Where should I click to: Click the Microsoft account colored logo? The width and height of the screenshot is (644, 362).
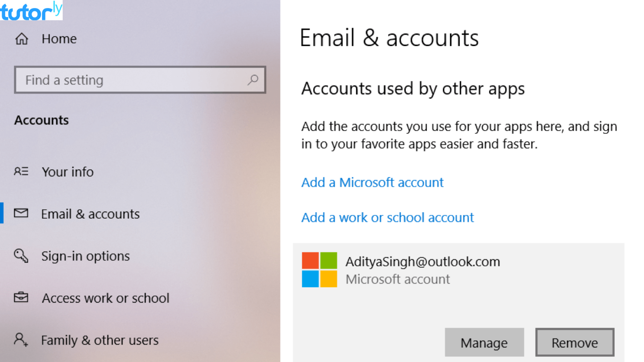coord(320,269)
